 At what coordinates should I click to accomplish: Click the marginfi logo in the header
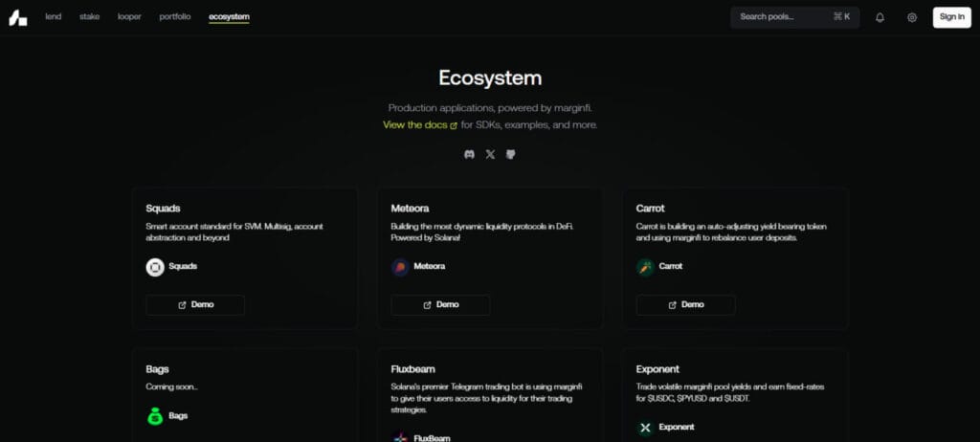18,17
